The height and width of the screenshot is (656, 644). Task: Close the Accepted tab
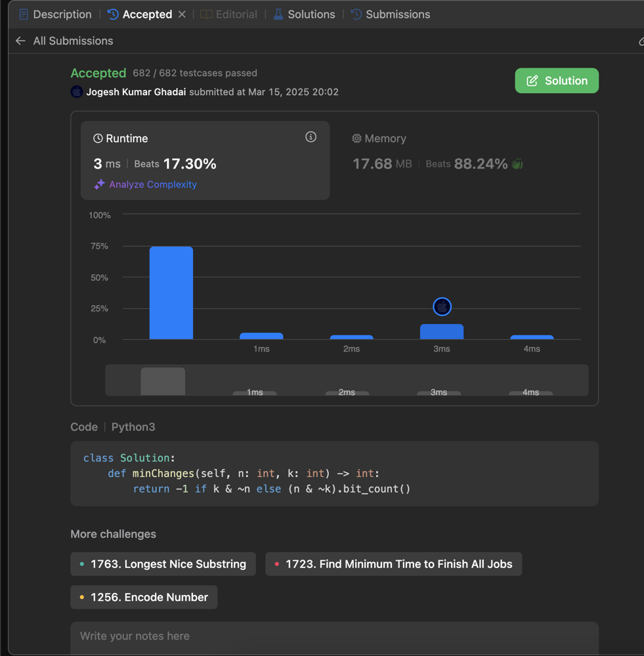coord(182,14)
